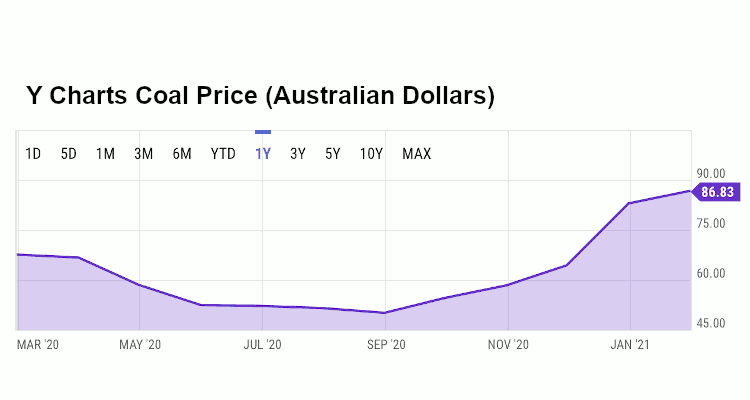
Task: Click the SEP '20 axis label
Action: tap(385, 344)
